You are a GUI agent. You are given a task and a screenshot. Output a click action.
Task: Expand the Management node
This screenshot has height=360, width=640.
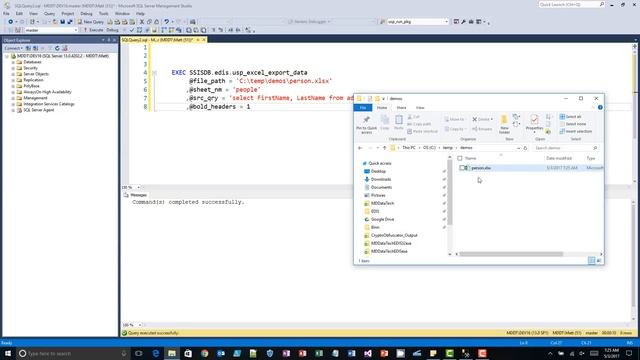click(13, 98)
